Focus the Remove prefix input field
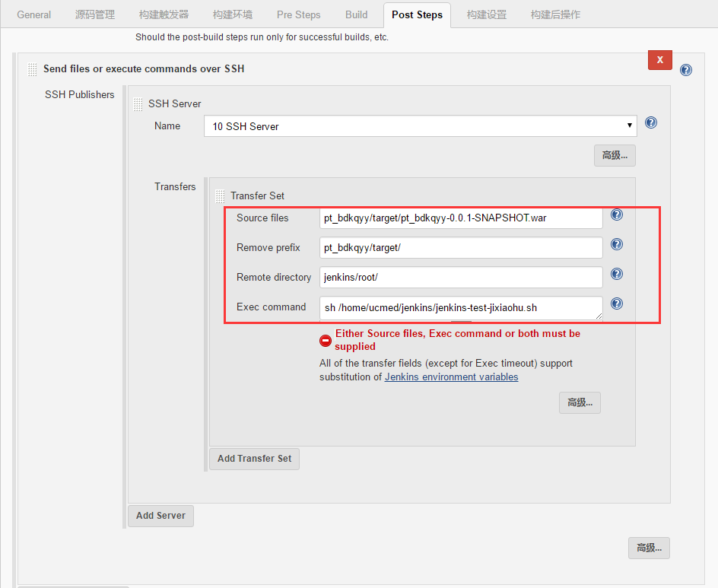718x588 pixels. (x=461, y=248)
